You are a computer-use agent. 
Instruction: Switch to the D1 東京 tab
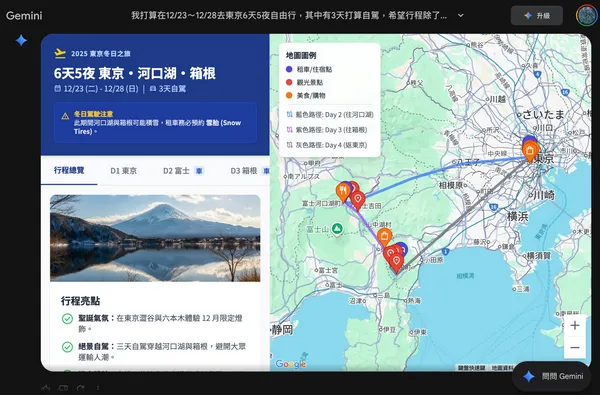(123, 171)
